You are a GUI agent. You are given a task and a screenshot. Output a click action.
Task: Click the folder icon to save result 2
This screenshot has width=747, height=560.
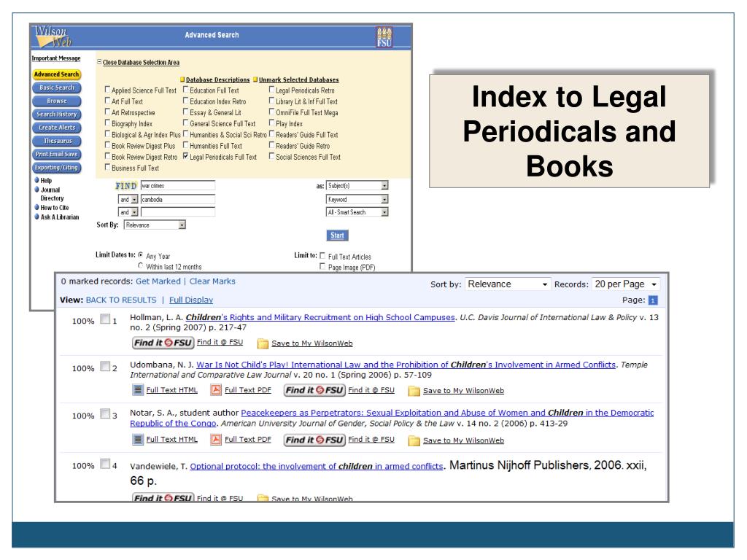(x=414, y=391)
